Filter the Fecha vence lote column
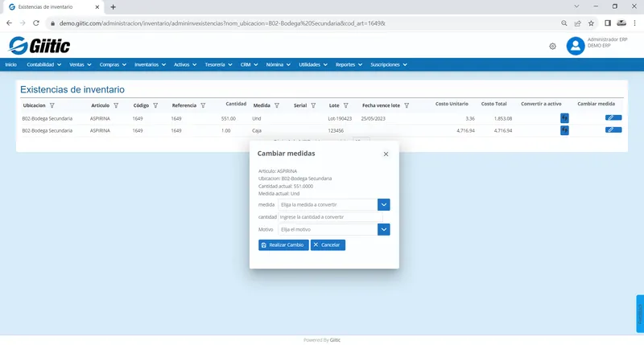 click(x=407, y=105)
